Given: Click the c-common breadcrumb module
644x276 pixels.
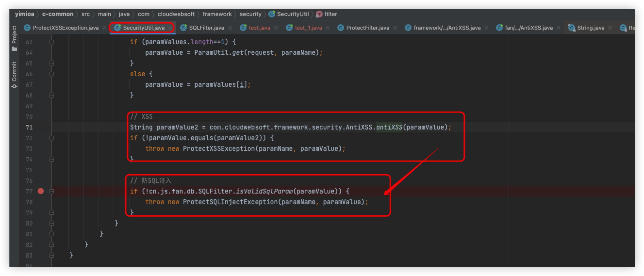Looking at the screenshot, I should (x=58, y=14).
